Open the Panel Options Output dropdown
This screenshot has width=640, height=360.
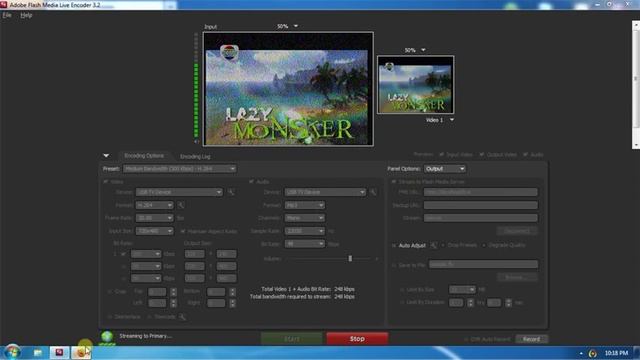point(444,169)
